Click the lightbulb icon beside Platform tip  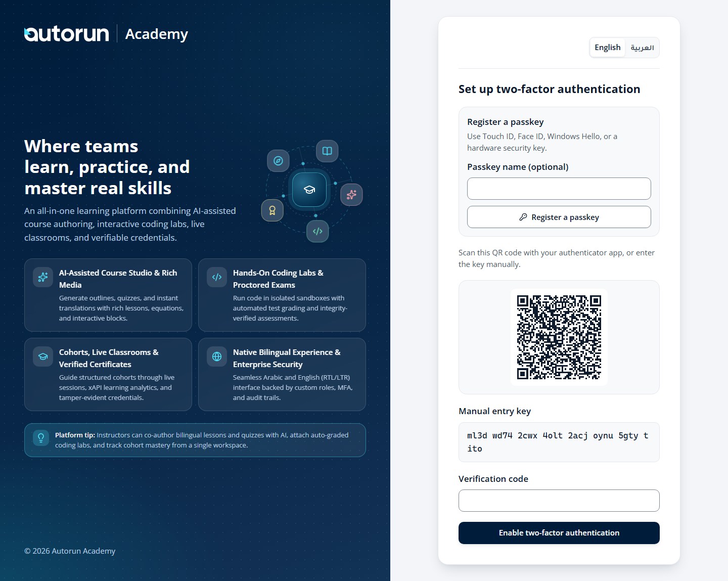point(41,438)
